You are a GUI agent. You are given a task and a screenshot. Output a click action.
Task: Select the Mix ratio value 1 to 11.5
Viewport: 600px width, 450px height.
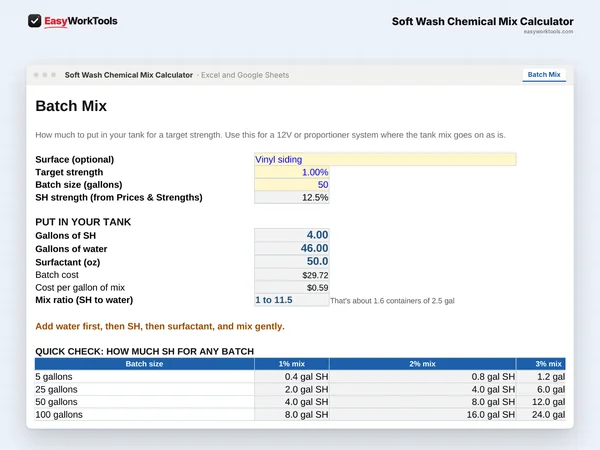tap(292, 300)
